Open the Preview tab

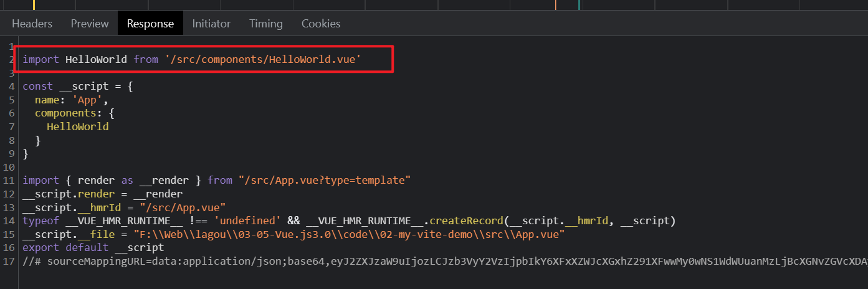[90, 24]
